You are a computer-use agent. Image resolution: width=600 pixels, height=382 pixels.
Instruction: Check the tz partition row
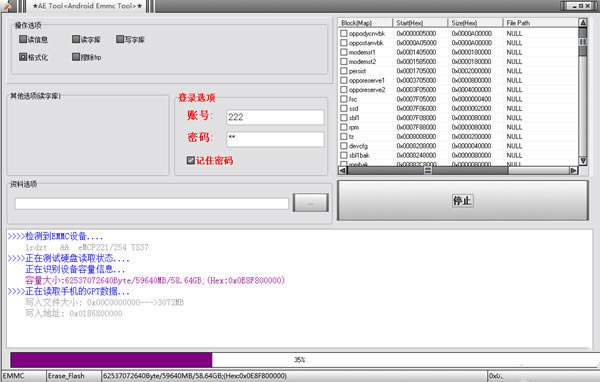(344, 137)
